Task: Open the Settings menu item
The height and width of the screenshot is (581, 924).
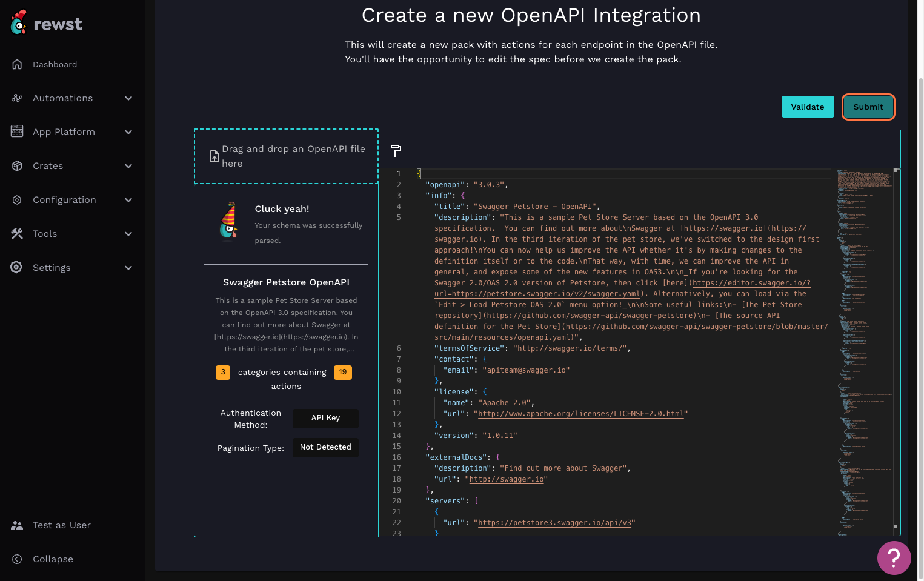Action: click(x=52, y=268)
